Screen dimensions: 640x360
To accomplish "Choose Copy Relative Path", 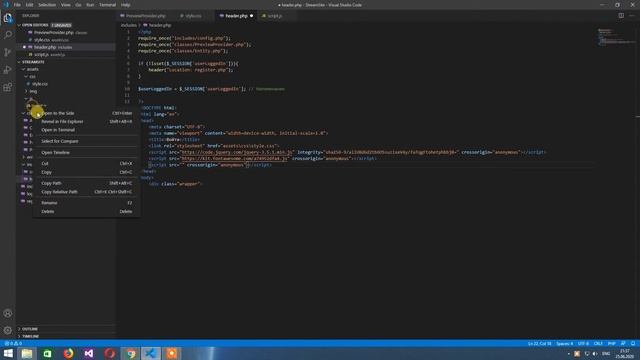I will click(87, 191).
